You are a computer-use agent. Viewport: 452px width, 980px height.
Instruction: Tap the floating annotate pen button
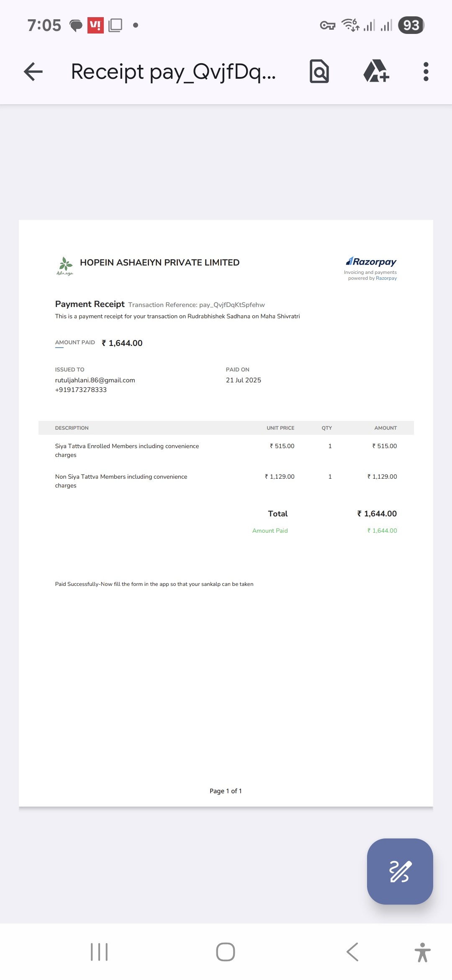click(400, 871)
